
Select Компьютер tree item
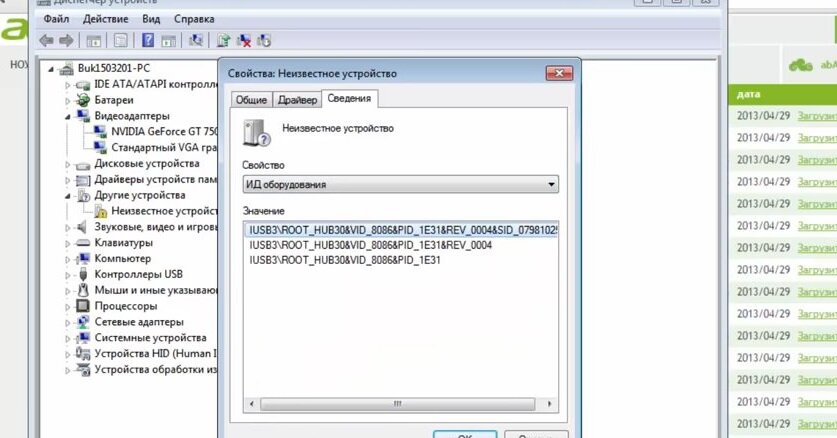(x=122, y=258)
